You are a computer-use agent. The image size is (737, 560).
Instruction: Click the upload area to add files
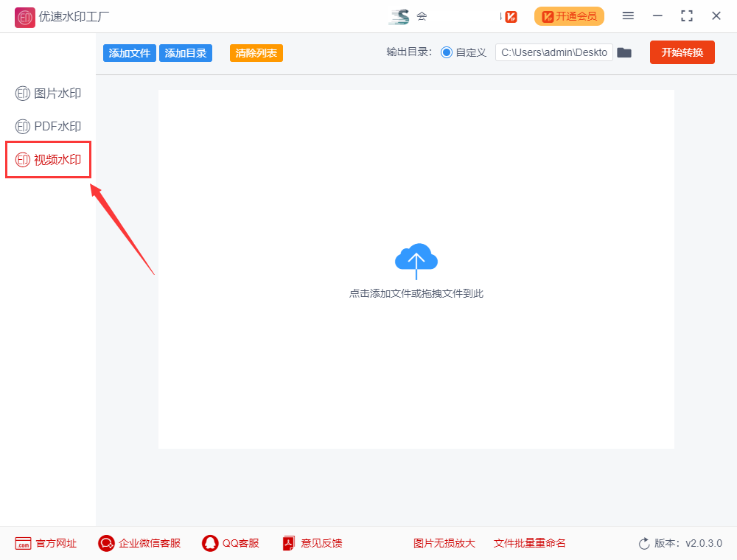pyautogui.click(x=416, y=269)
